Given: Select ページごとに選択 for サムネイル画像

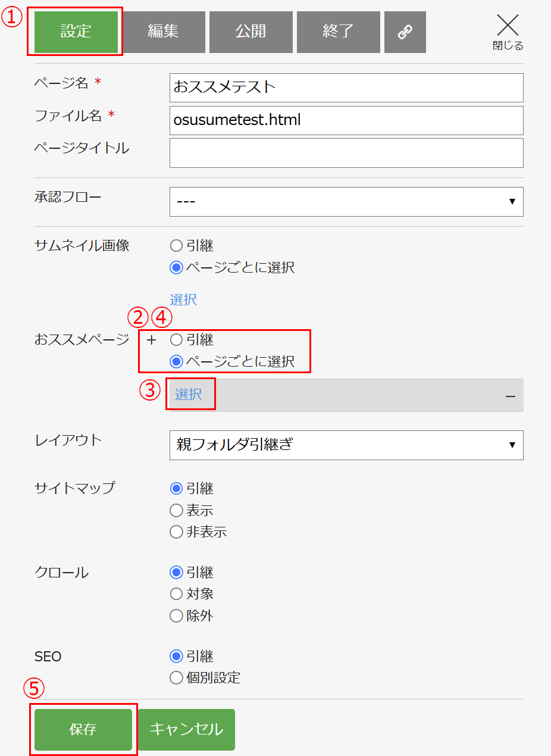Looking at the screenshot, I should point(176,267).
